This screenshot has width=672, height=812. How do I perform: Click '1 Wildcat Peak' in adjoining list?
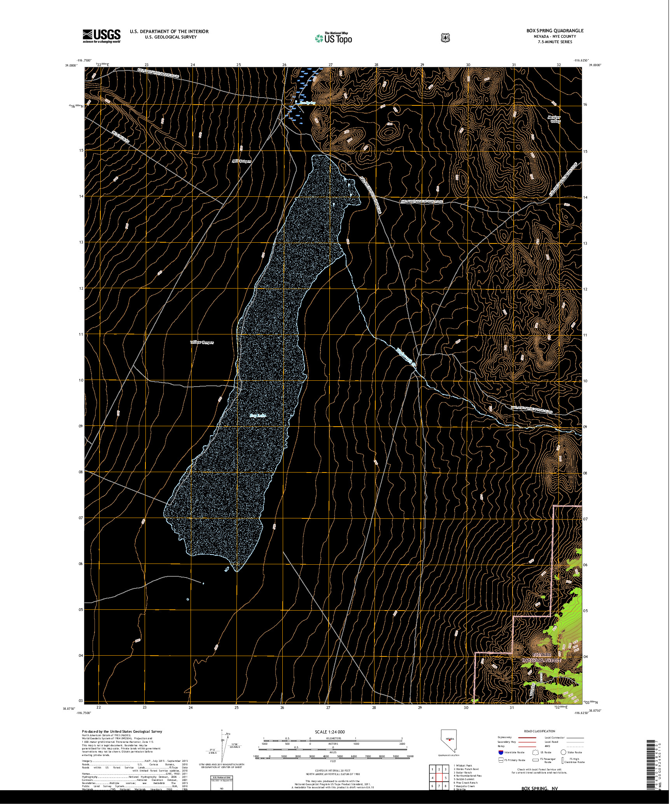[x=463, y=765]
